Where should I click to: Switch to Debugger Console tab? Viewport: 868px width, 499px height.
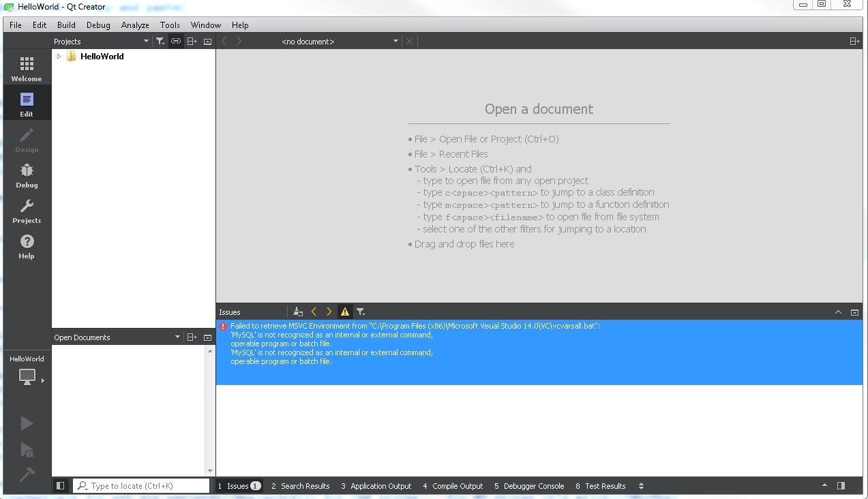click(x=530, y=486)
